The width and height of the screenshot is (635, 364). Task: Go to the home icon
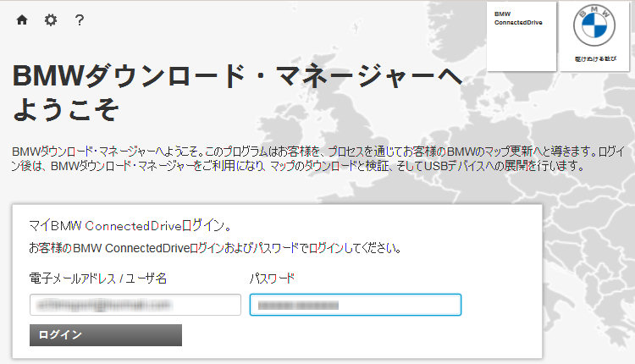[x=22, y=19]
